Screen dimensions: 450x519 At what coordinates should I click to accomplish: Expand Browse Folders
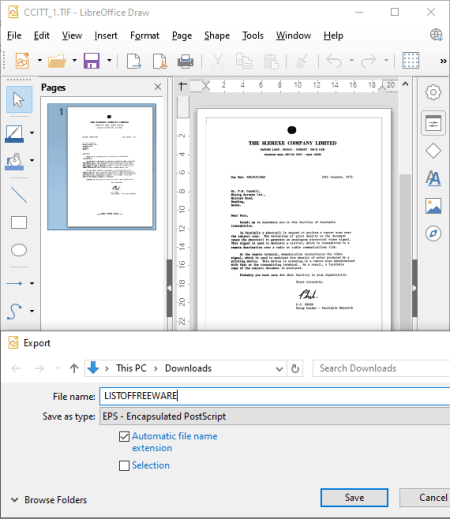click(49, 500)
